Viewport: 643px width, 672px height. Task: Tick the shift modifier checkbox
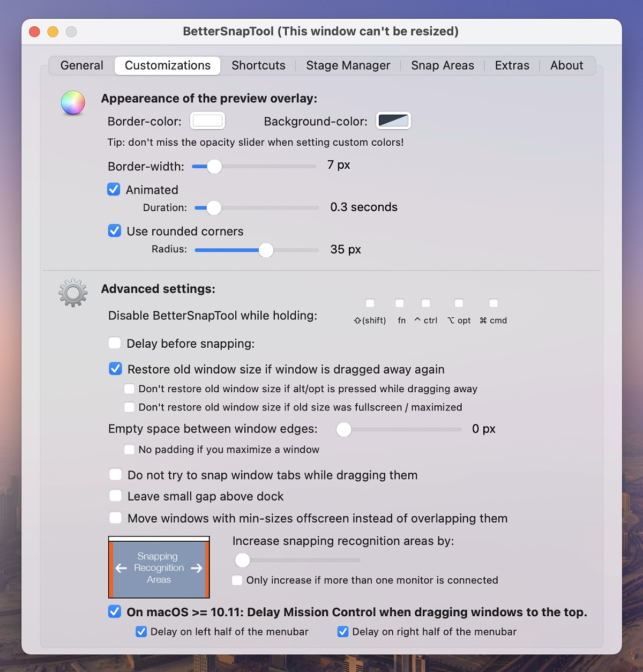370,303
